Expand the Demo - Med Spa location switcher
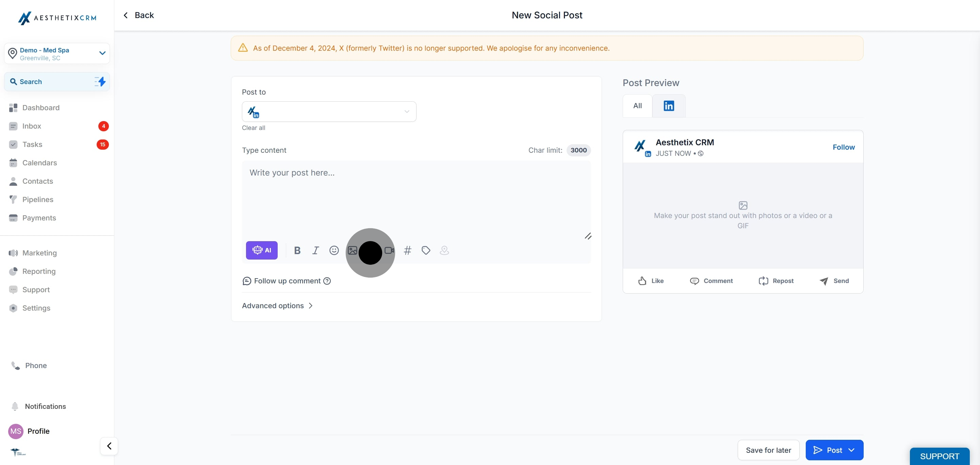This screenshot has width=980, height=465. pos(102,53)
